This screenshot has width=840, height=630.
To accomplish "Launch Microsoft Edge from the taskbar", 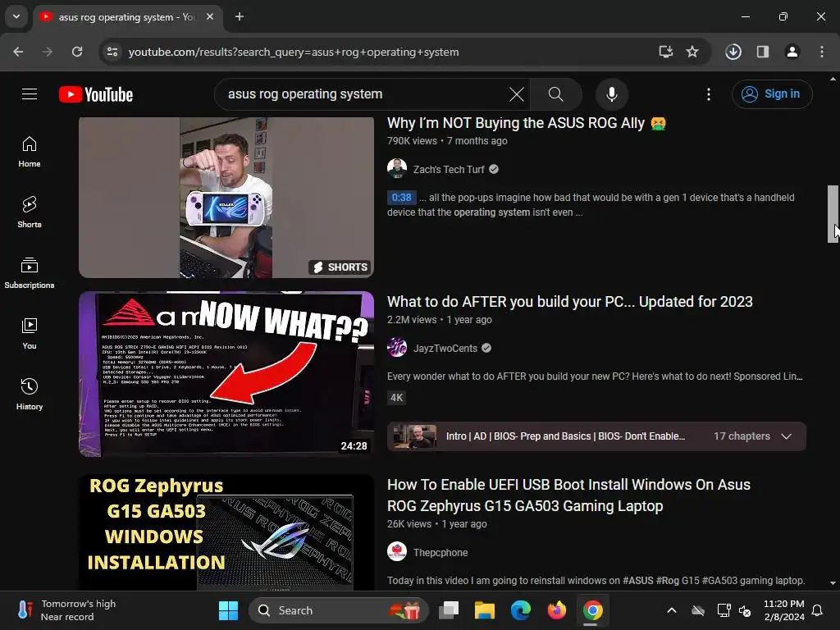I will (521, 610).
